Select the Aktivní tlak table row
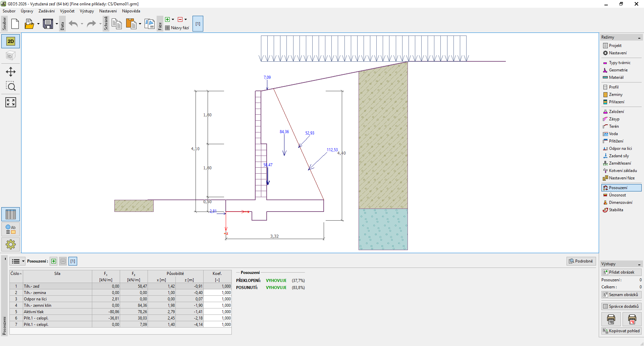 34,312
